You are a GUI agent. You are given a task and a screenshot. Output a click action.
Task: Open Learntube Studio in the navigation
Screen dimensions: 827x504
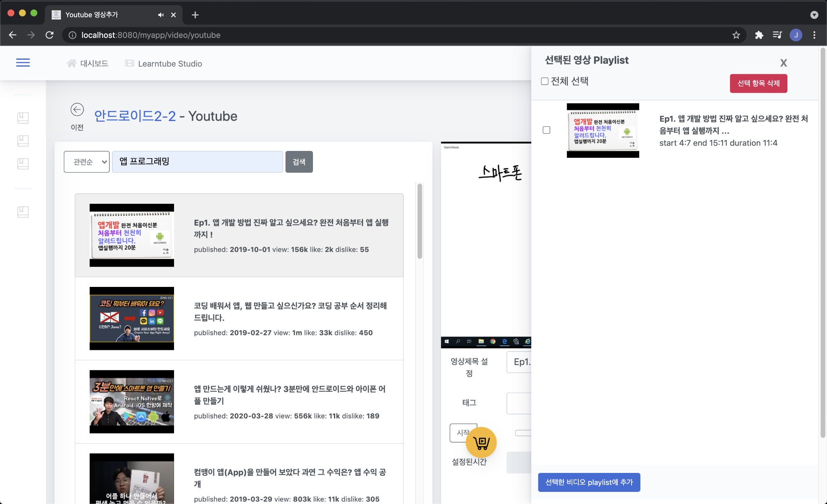tap(164, 64)
